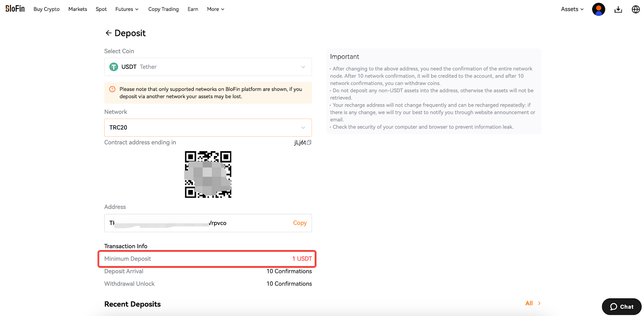Image resolution: width=644 pixels, height=316 pixels.
Task: Click the Recent Deposits heading
Action: point(132,304)
